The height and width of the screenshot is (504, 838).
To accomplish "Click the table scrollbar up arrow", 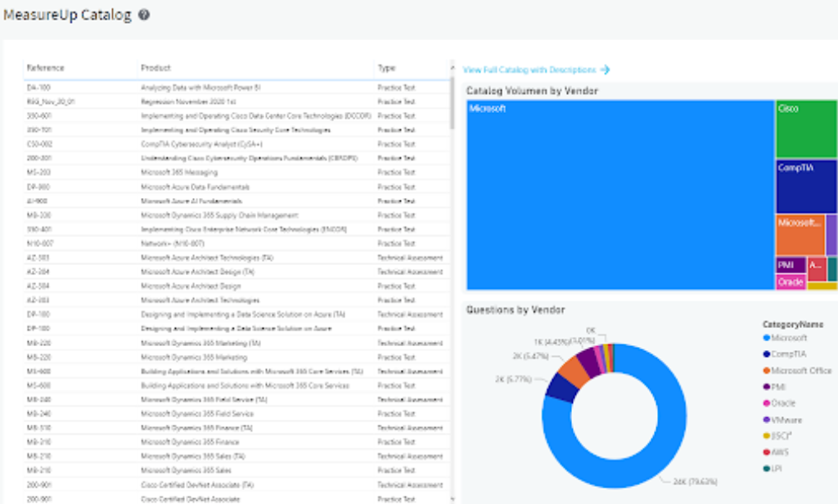I will point(452,67).
